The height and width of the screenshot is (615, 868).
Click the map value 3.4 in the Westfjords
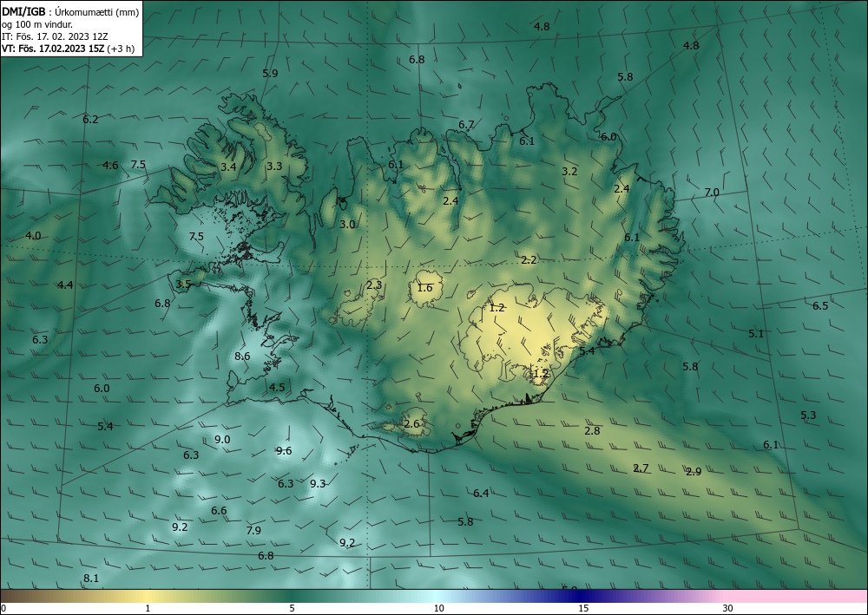228,167
